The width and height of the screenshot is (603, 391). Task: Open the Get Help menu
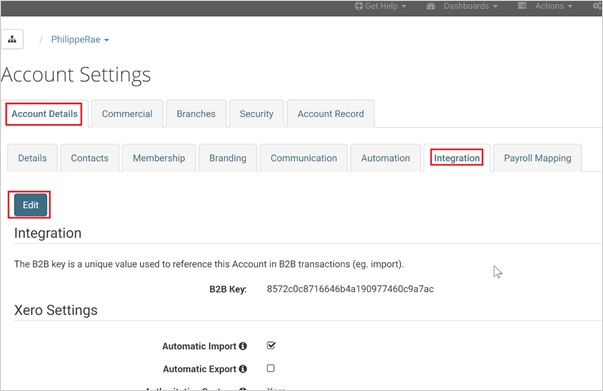click(x=380, y=6)
